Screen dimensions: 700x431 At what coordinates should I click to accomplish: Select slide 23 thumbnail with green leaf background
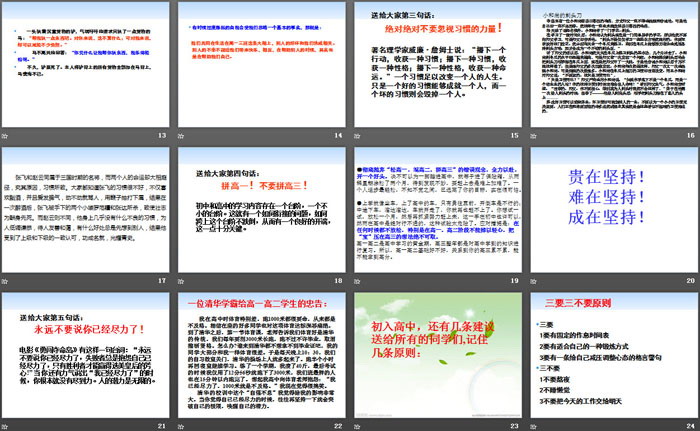(438, 356)
